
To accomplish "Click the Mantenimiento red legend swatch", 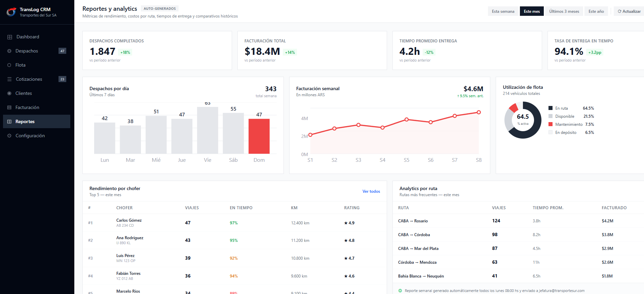I will (x=551, y=124).
